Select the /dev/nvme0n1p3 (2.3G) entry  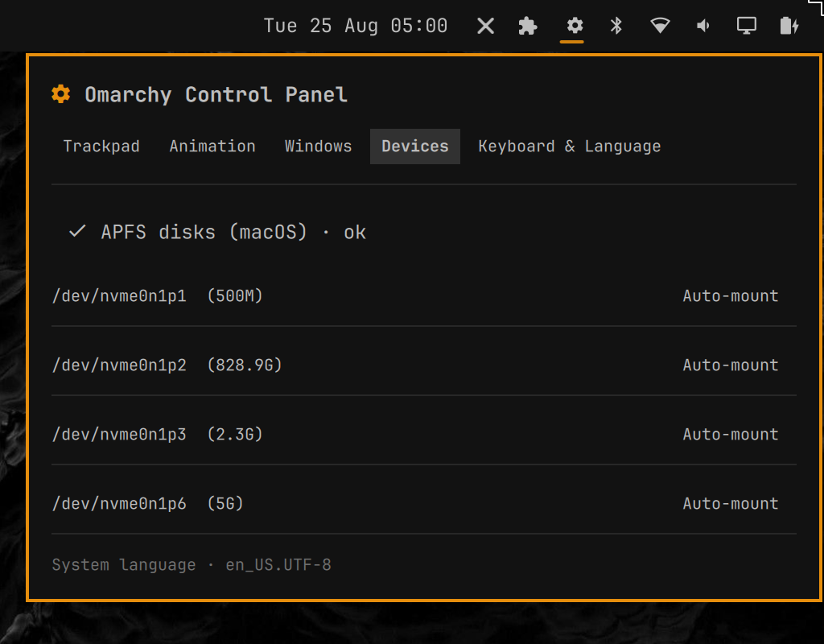(x=157, y=434)
